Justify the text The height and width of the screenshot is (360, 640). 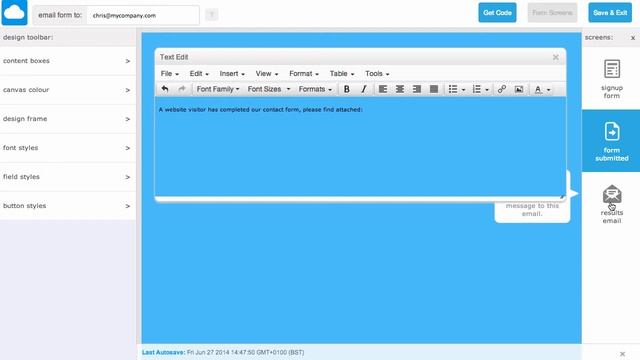[434, 89]
